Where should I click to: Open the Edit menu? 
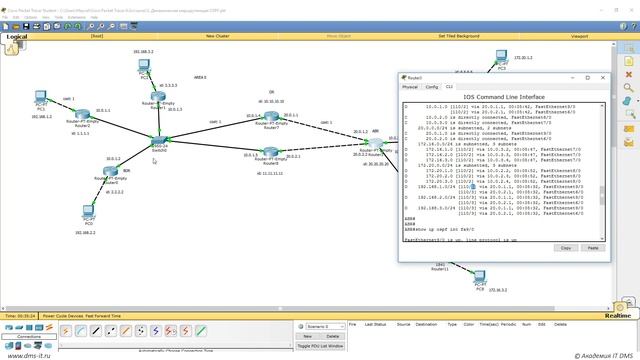(x=16, y=18)
